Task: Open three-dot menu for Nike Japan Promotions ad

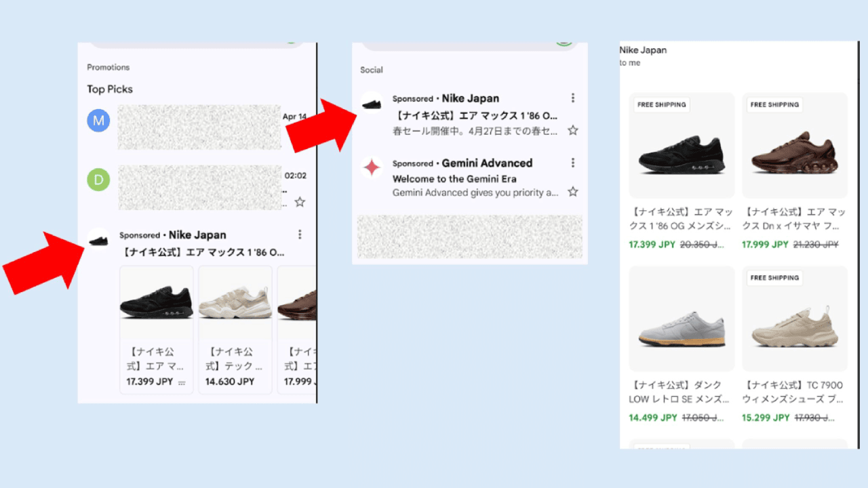Action: click(300, 235)
